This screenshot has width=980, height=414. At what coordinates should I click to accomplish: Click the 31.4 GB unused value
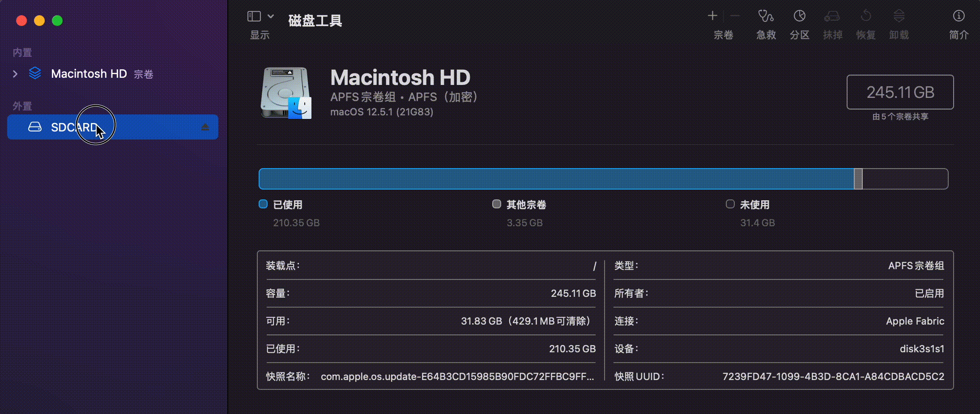(758, 223)
